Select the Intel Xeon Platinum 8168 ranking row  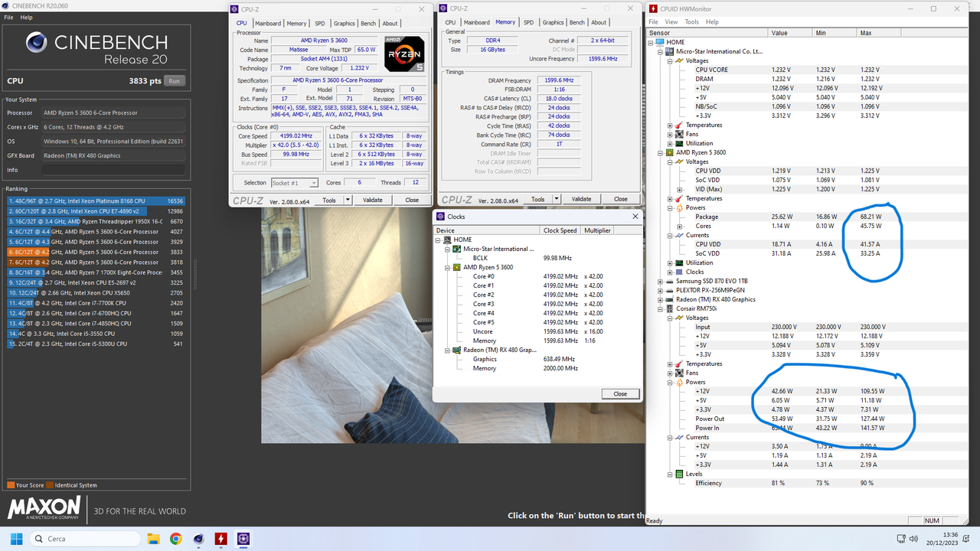click(x=96, y=201)
